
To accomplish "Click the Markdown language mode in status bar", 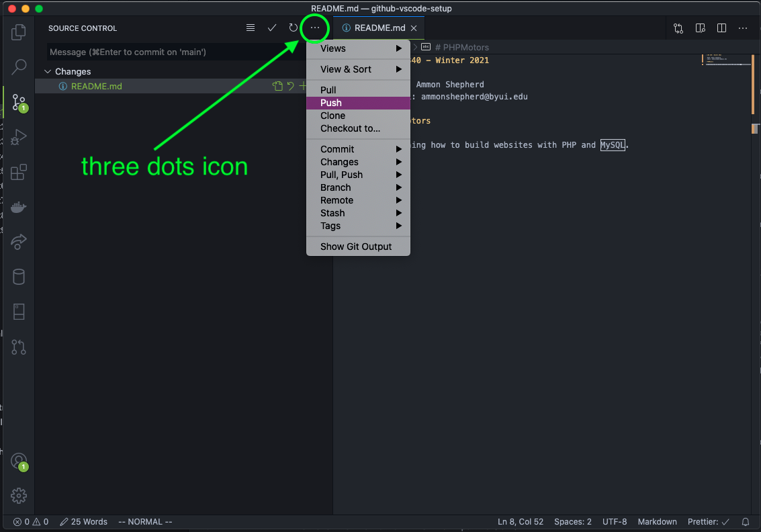I will 657,522.
